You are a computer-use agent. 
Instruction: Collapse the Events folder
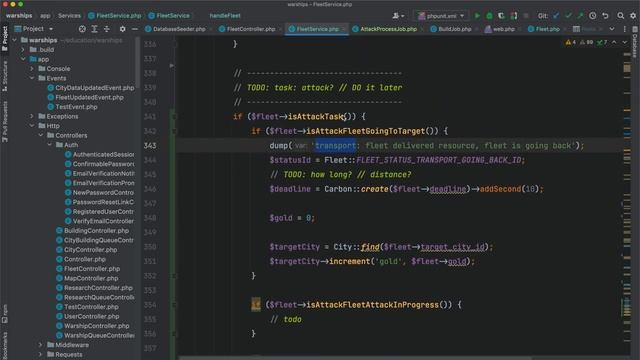(x=32, y=78)
